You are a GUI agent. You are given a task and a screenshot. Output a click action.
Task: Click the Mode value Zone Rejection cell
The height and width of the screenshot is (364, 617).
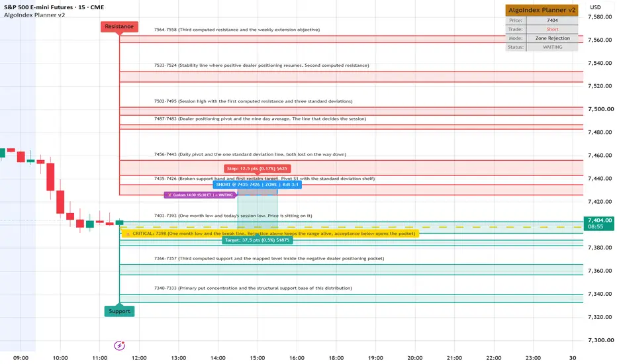pyautogui.click(x=552, y=38)
